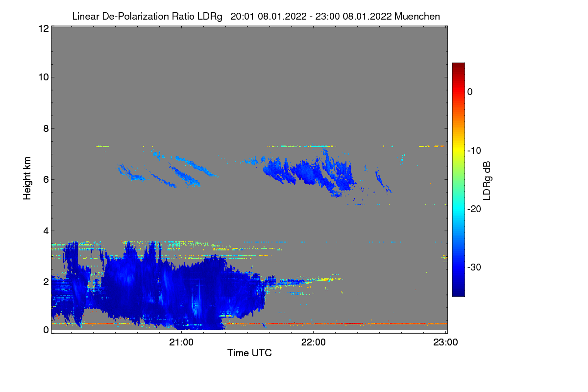Click the 'Time UTC' x-axis label
This screenshot has height=392, width=588.
click(x=249, y=353)
